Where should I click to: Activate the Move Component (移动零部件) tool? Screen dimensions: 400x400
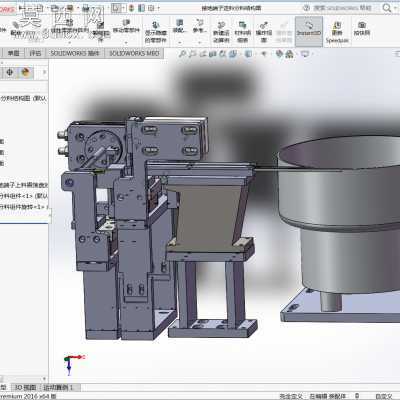[x=126, y=27]
